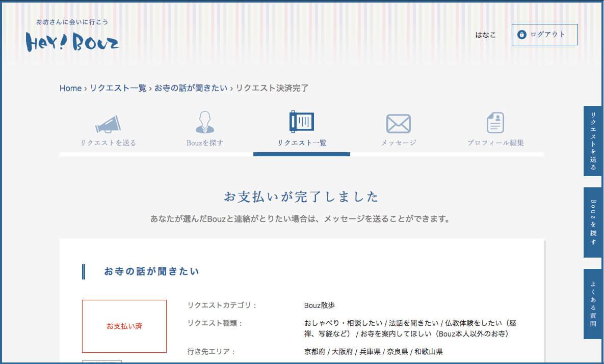The image size is (604, 364).
Task: Switch to the メッセージ tab label
Action: pos(399,143)
